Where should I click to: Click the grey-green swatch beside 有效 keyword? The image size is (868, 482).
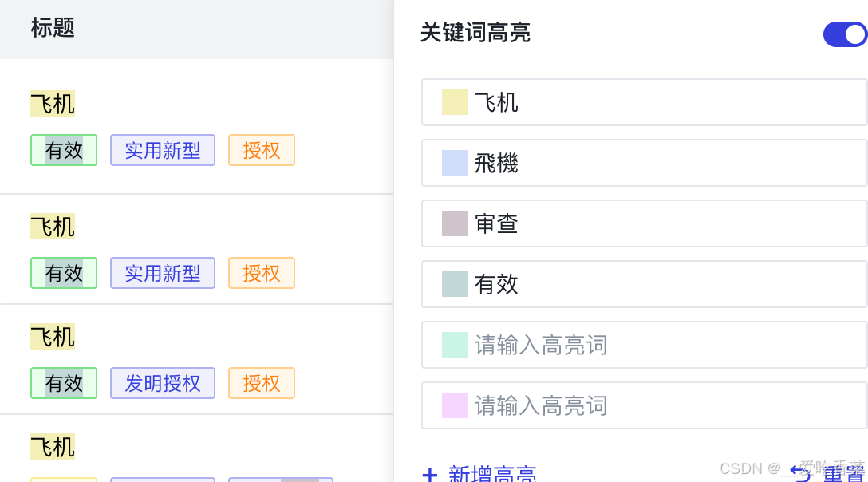click(455, 284)
